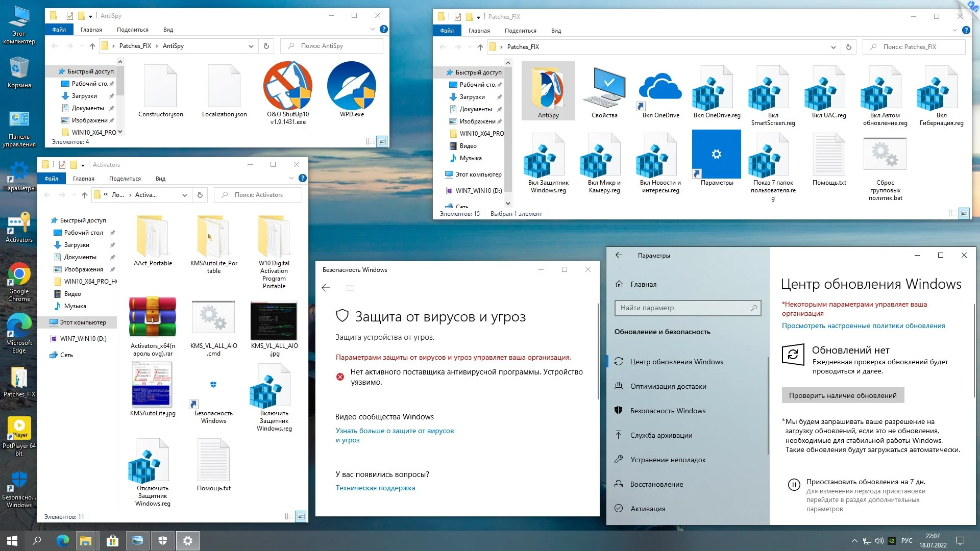Expand ribbon chevron in Patches_FIX window

954,31
